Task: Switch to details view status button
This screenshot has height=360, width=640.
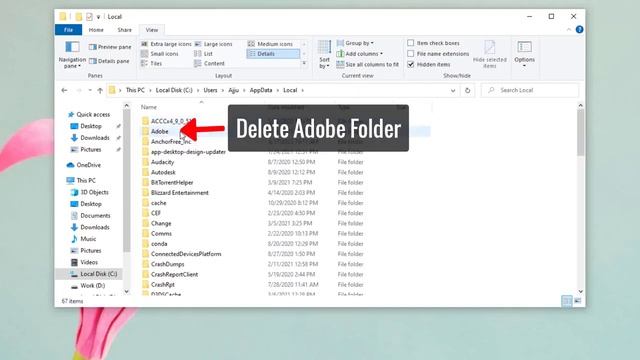Action: pos(567,301)
